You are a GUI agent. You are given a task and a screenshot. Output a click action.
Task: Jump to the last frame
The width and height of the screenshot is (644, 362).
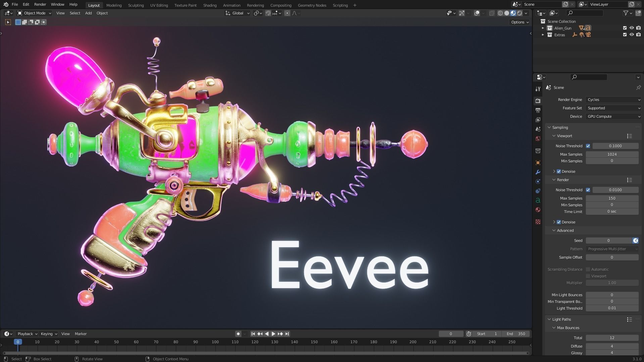287,334
